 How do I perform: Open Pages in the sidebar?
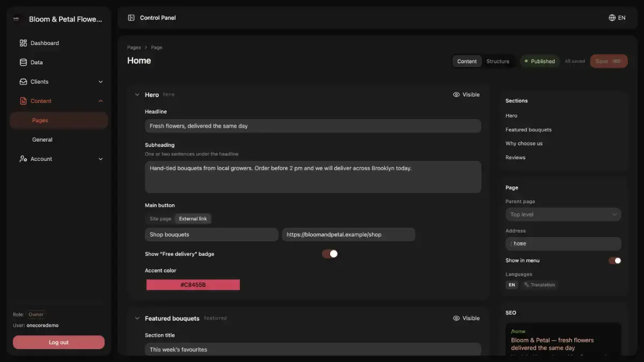(x=59, y=120)
